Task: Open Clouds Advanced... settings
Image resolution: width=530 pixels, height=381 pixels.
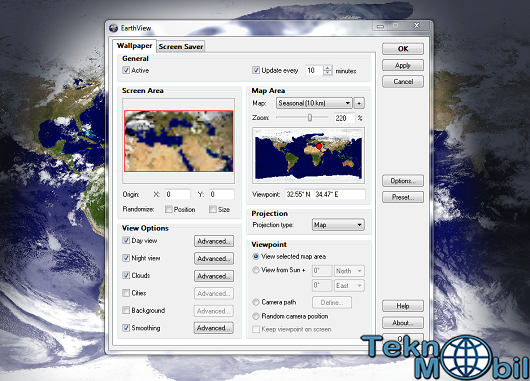Action: 214,276
